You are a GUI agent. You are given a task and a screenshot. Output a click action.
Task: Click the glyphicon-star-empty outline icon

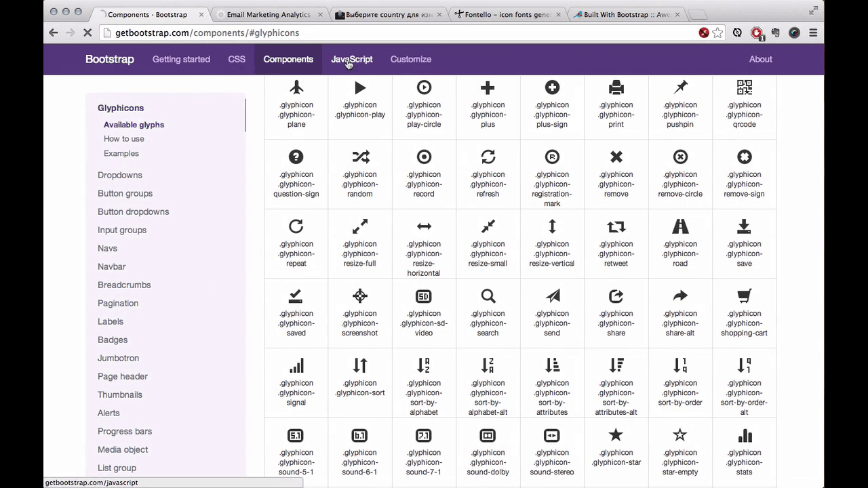coord(680,435)
